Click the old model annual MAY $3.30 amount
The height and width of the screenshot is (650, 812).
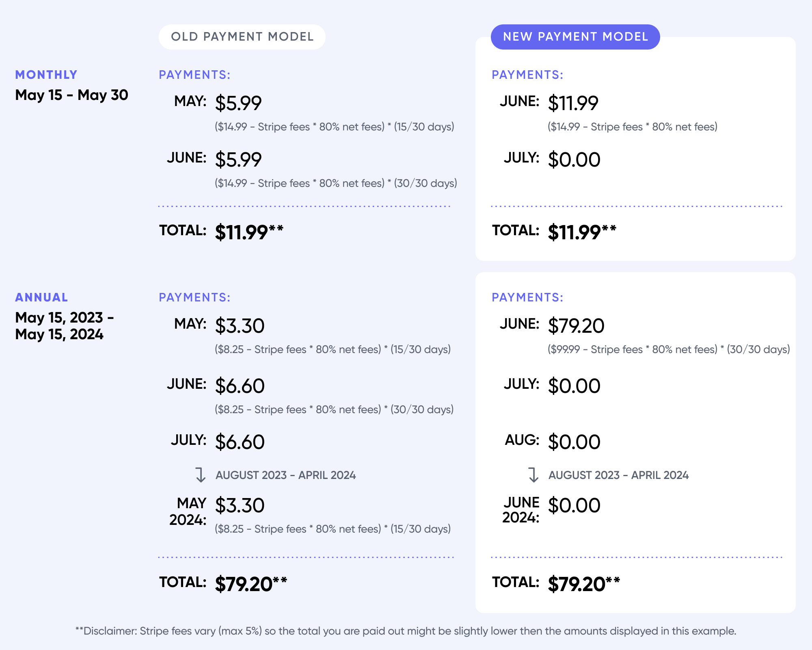pyautogui.click(x=240, y=326)
